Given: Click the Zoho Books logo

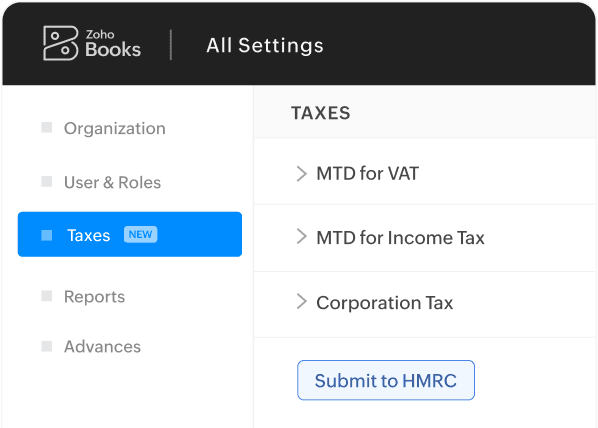Looking at the screenshot, I should 92,43.
